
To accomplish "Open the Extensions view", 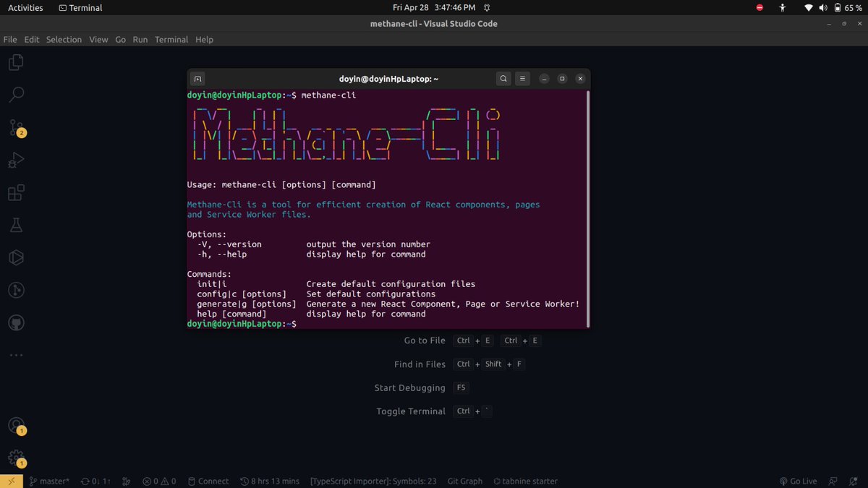I will [x=16, y=192].
